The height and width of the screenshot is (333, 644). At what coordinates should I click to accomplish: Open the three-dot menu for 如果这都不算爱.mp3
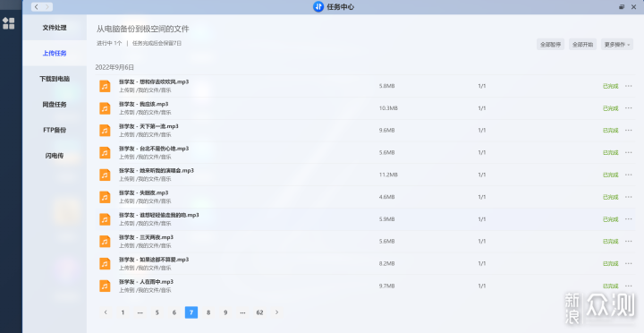(629, 263)
